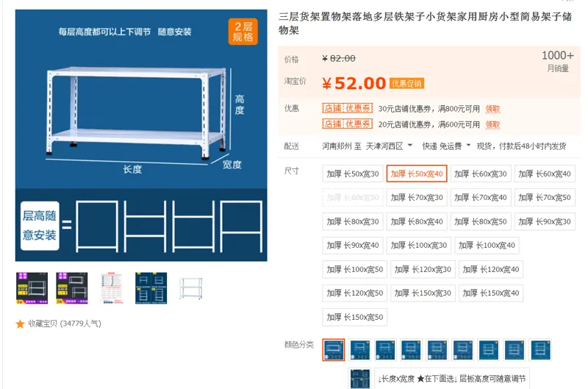Viewport: 588px width, 389px height.
Task: Select color swatch beside 层板高度可随意调节 label
Action: 360,378
